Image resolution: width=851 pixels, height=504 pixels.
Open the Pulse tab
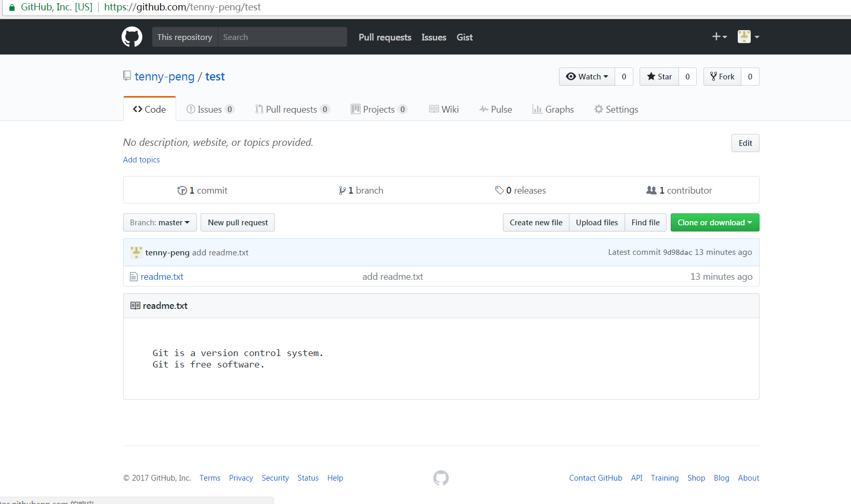tap(496, 109)
